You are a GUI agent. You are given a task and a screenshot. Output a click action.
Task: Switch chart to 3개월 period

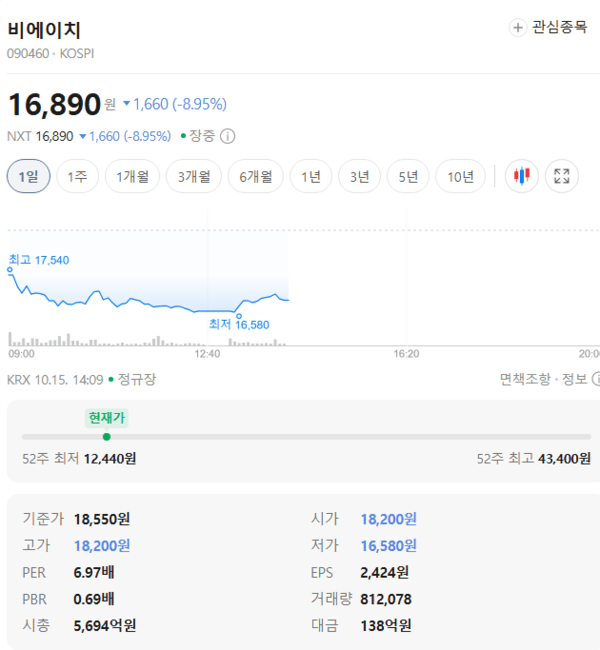click(x=194, y=176)
